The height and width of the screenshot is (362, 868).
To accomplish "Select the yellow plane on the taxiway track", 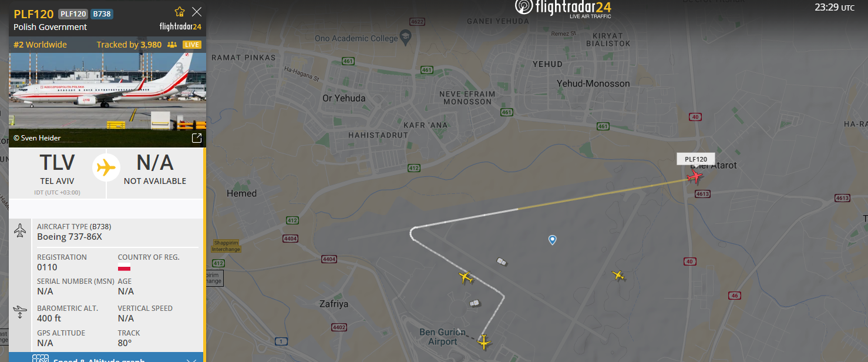I will 466,277.
